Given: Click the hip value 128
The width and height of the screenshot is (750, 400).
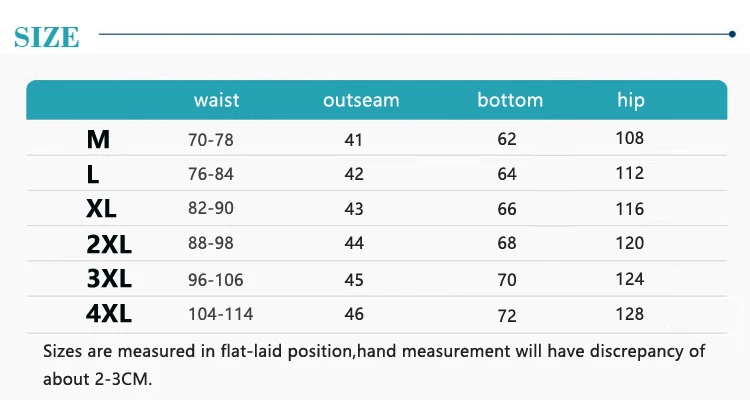Looking at the screenshot, I should [x=630, y=313].
